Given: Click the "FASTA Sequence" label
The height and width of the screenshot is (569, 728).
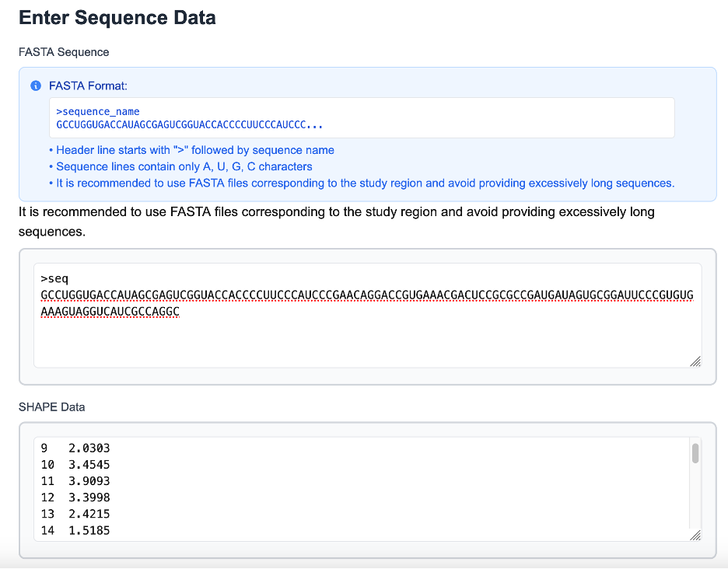Looking at the screenshot, I should pos(64,52).
